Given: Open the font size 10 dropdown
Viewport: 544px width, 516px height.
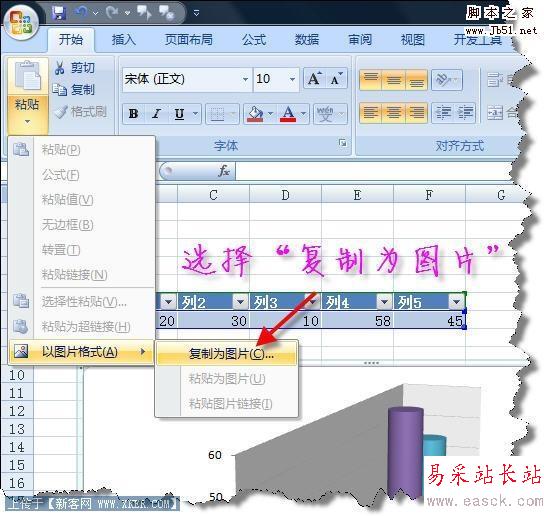Looking at the screenshot, I should (x=292, y=79).
